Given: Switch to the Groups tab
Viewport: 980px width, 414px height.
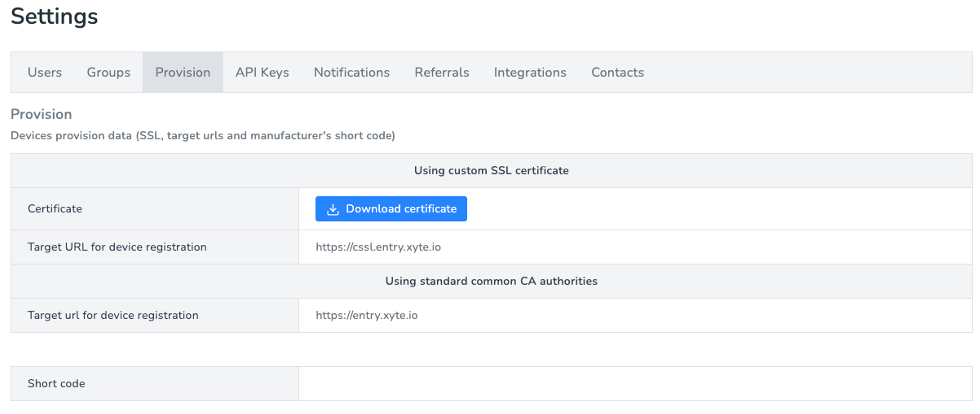Looking at the screenshot, I should (109, 72).
